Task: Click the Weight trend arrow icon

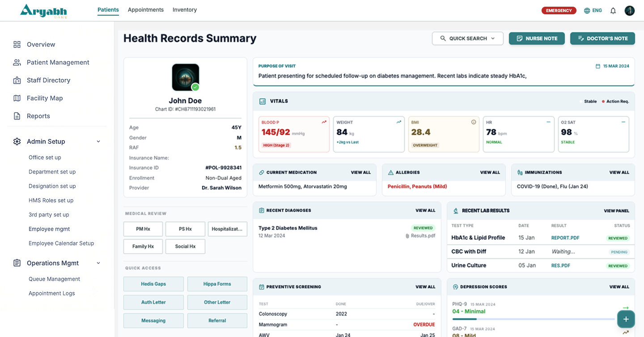Action: 398,122
